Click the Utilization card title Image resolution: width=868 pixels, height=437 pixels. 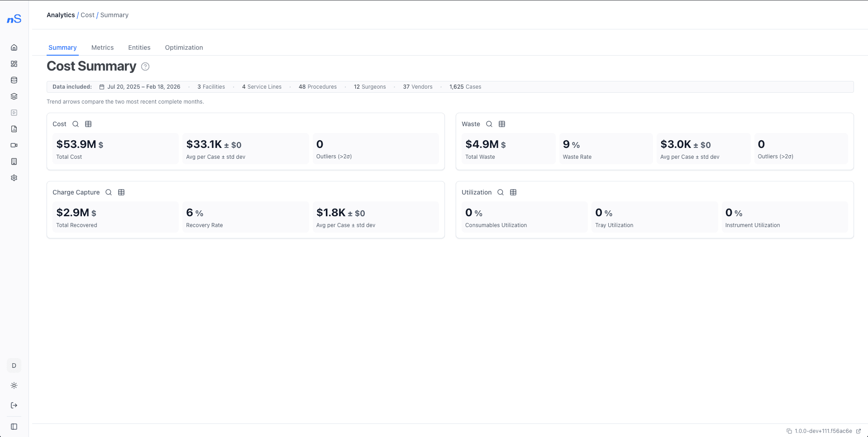coord(477,192)
